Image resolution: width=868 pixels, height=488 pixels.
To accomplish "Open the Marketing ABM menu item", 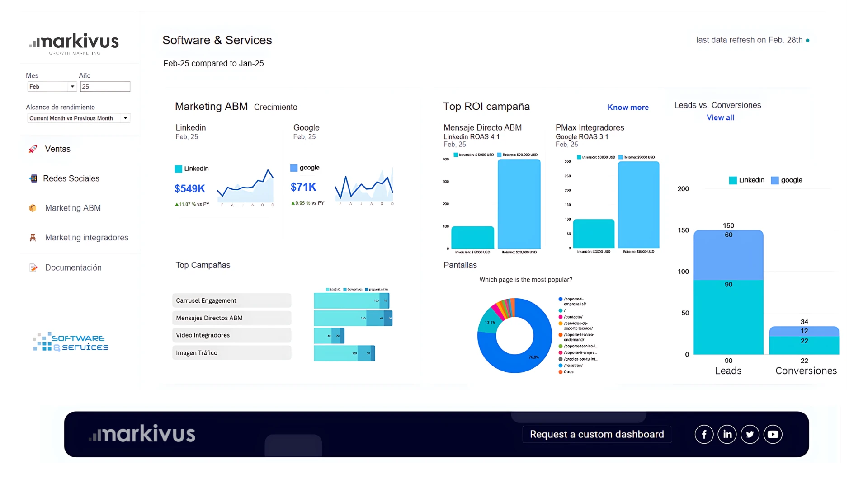I will [73, 208].
